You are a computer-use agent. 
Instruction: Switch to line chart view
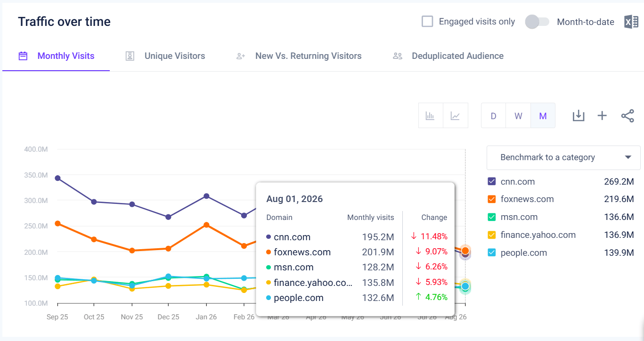456,115
